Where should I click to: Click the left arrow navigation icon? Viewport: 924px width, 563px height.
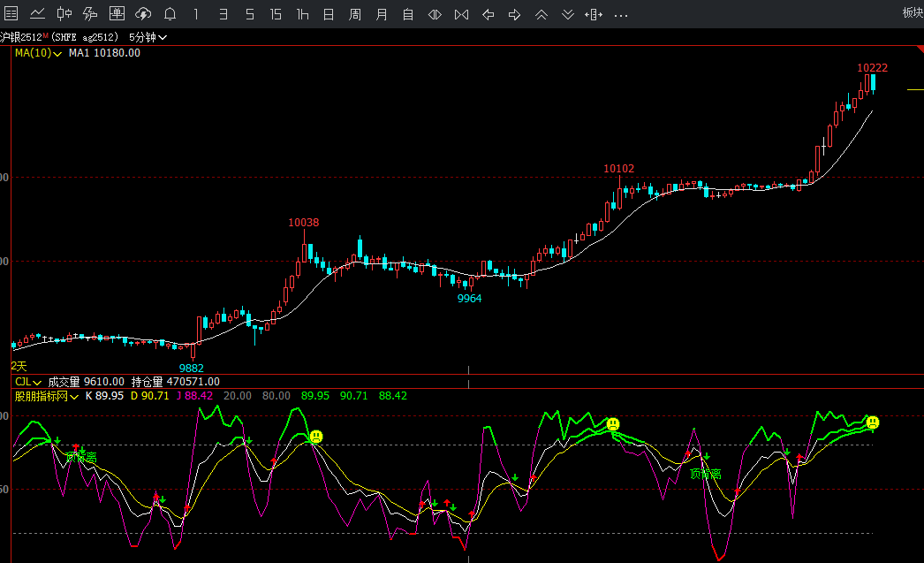pos(488,14)
